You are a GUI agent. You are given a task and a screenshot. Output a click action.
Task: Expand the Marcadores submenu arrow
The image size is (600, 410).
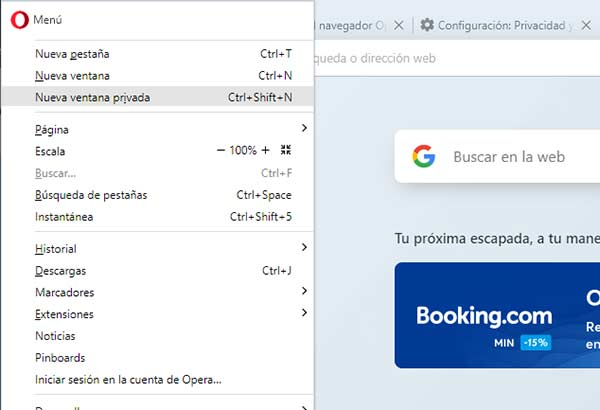click(x=304, y=291)
